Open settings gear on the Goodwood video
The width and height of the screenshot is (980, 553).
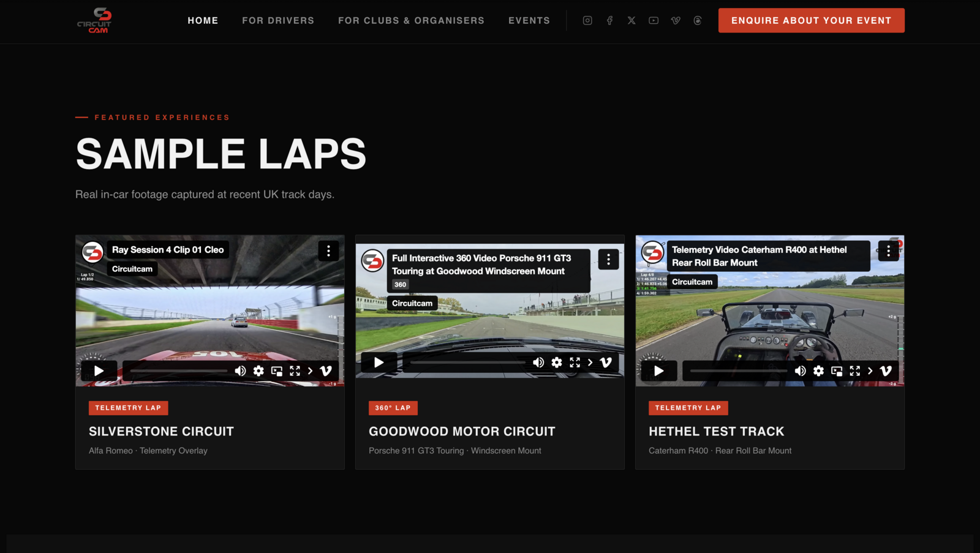point(556,363)
